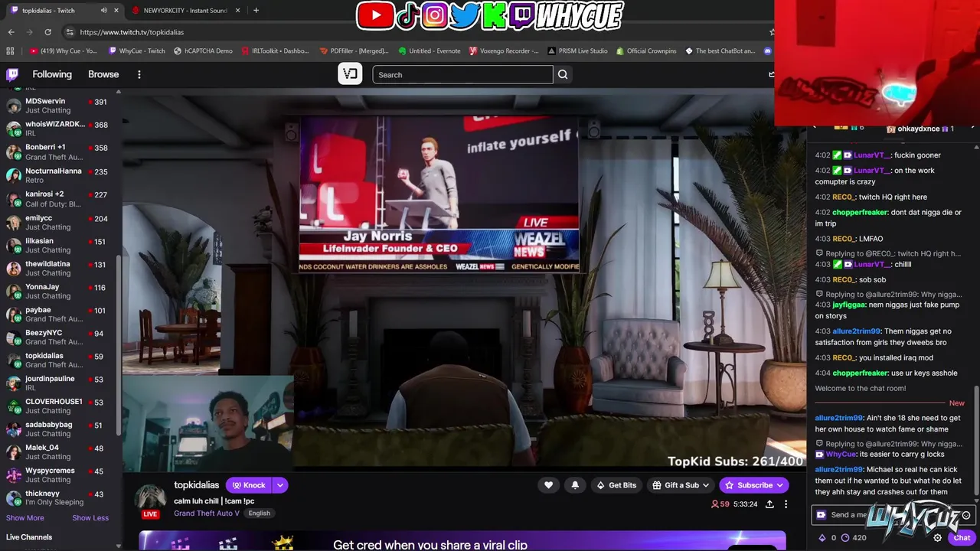
Task: Open jourdinpauline channel in sidebar
Action: click(x=59, y=383)
